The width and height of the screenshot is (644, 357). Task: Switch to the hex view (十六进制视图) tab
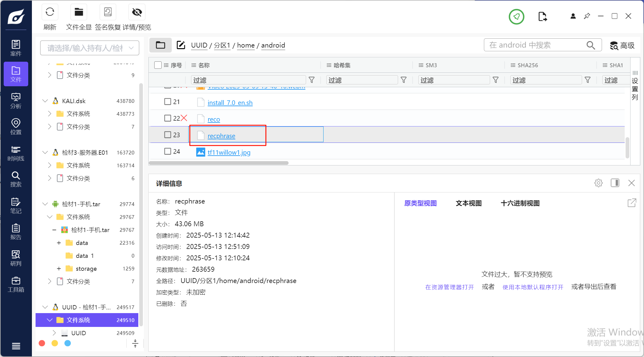pos(520,203)
